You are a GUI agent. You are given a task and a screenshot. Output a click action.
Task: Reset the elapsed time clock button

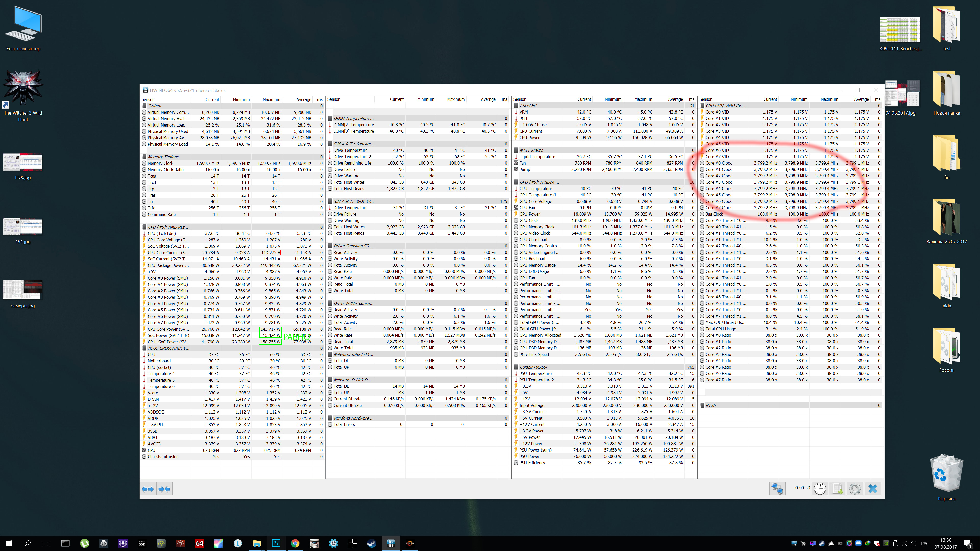(820, 489)
